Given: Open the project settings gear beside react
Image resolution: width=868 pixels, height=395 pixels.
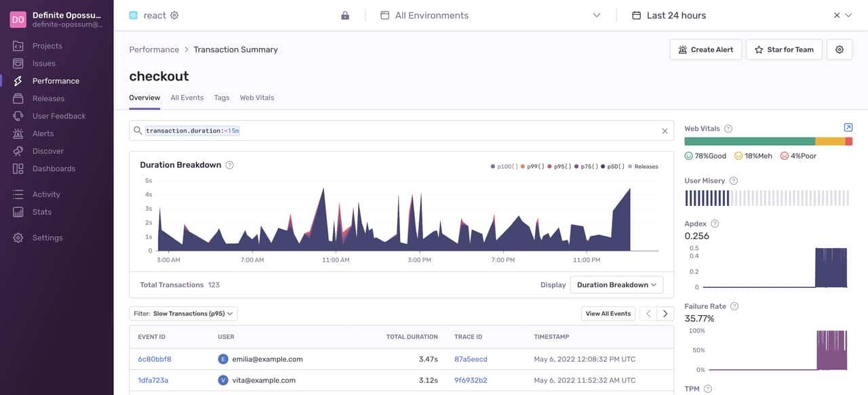Looking at the screenshot, I should (x=174, y=16).
